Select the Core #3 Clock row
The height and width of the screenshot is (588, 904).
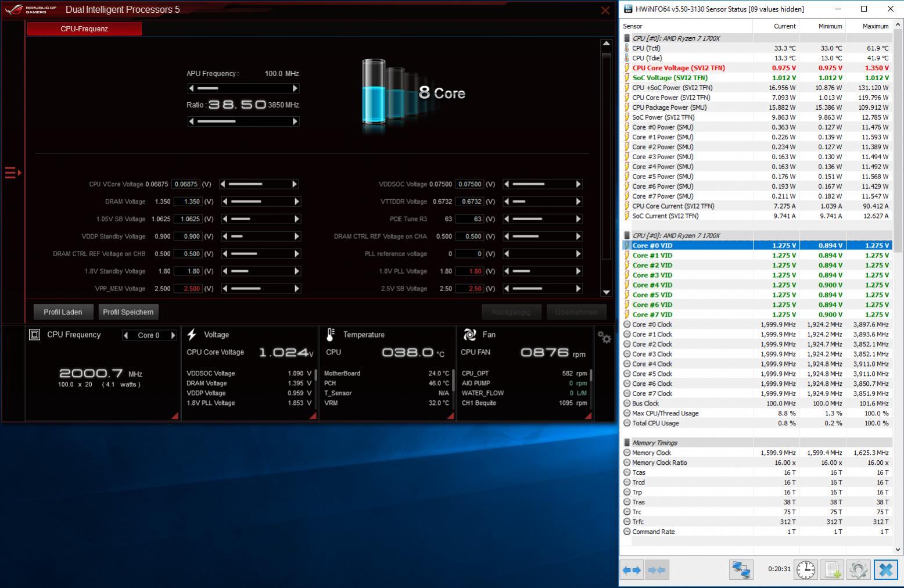pyautogui.click(x=756, y=354)
